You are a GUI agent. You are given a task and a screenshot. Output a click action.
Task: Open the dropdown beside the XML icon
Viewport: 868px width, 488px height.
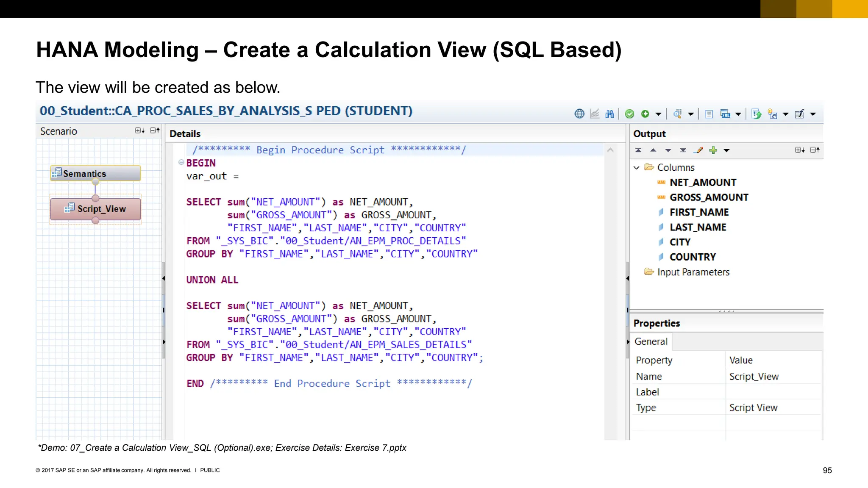click(x=738, y=114)
